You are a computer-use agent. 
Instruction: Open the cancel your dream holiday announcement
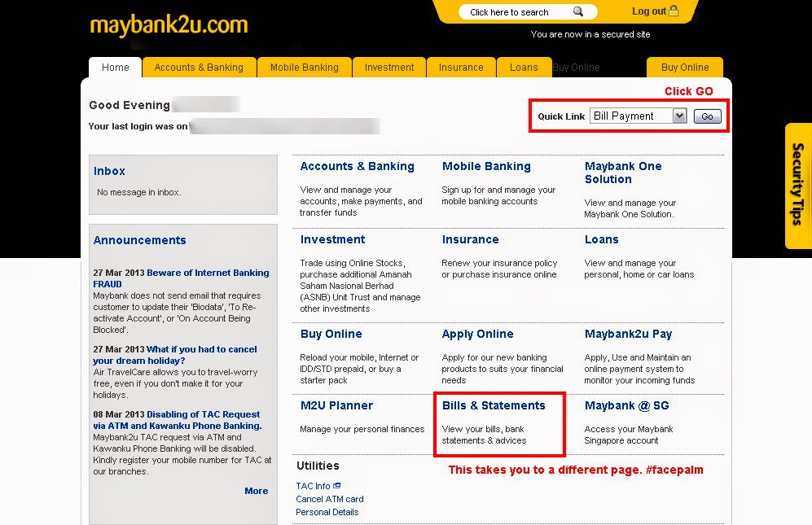(175, 355)
